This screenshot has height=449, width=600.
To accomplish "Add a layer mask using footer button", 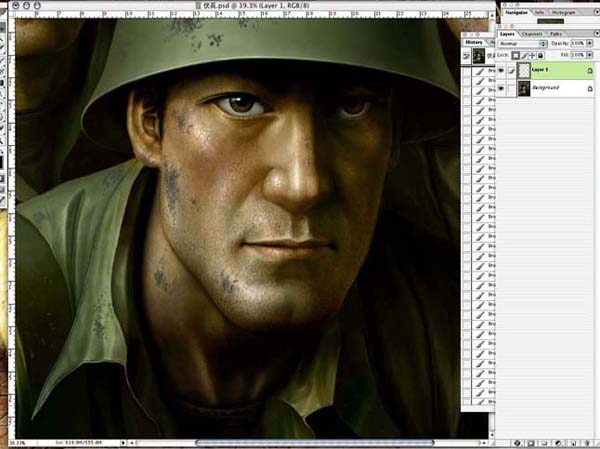I will coord(532,443).
